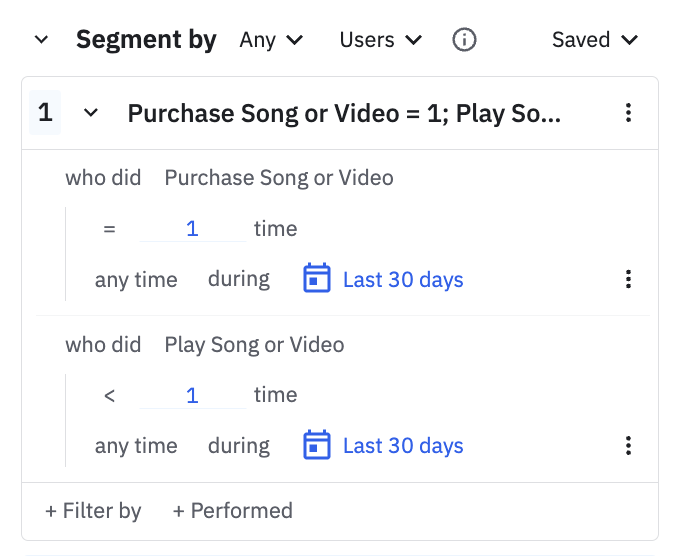Click the calendar icon in the Play condition

click(317, 446)
